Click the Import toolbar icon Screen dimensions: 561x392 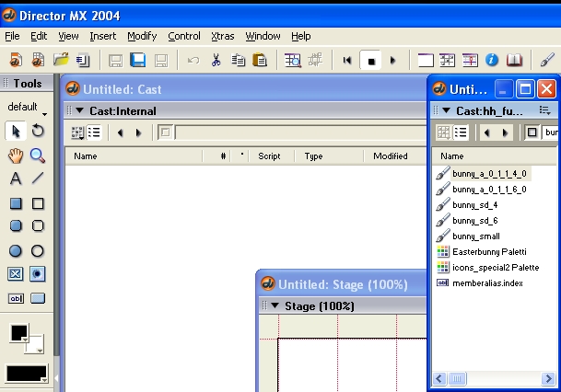83,60
